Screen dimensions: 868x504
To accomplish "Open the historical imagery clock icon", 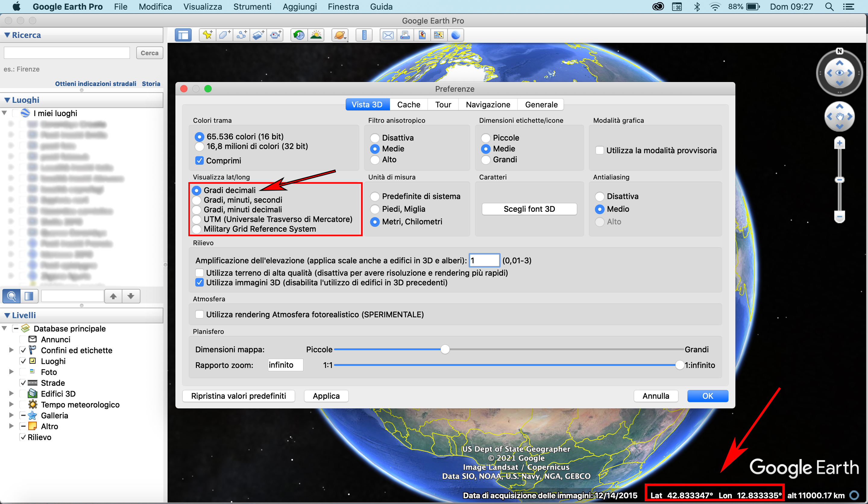I will pyautogui.click(x=299, y=35).
